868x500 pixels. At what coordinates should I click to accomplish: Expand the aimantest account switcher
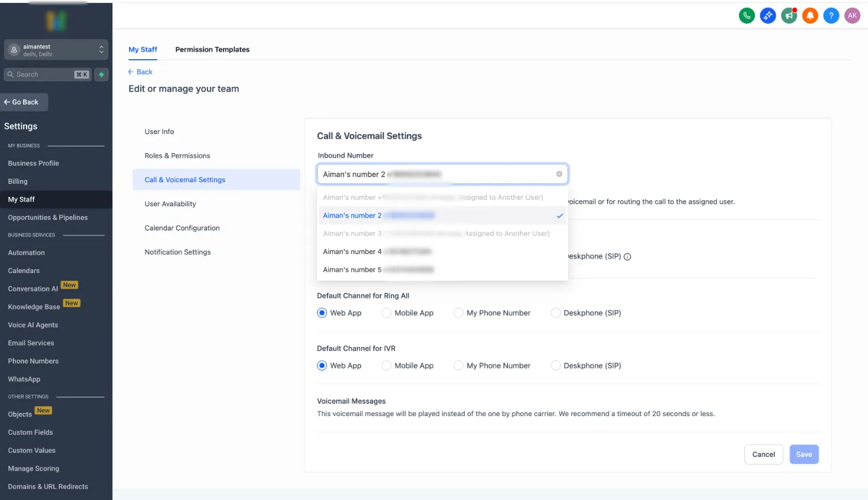[x=56, y=50]
